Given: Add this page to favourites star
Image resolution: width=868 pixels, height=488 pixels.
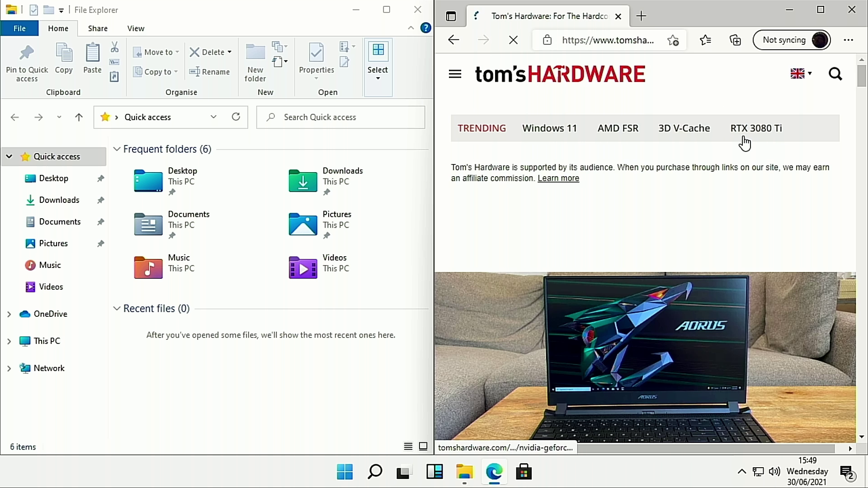Looking at the screenshot, I should (673, 40).
